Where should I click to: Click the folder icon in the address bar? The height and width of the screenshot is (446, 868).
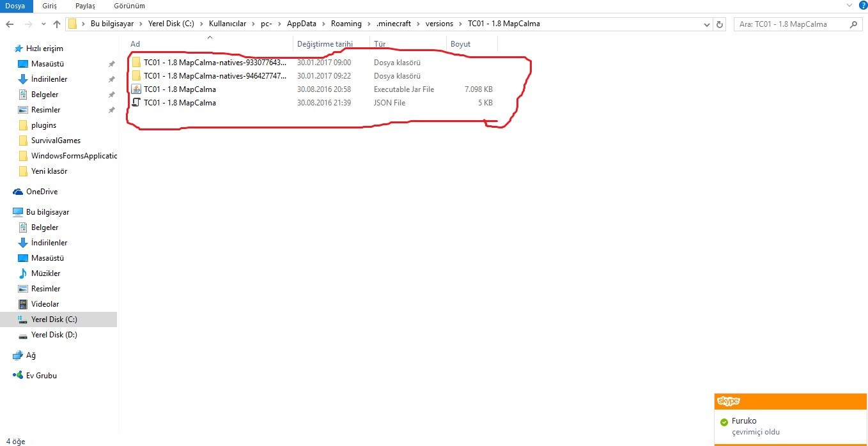coord(73,24)
